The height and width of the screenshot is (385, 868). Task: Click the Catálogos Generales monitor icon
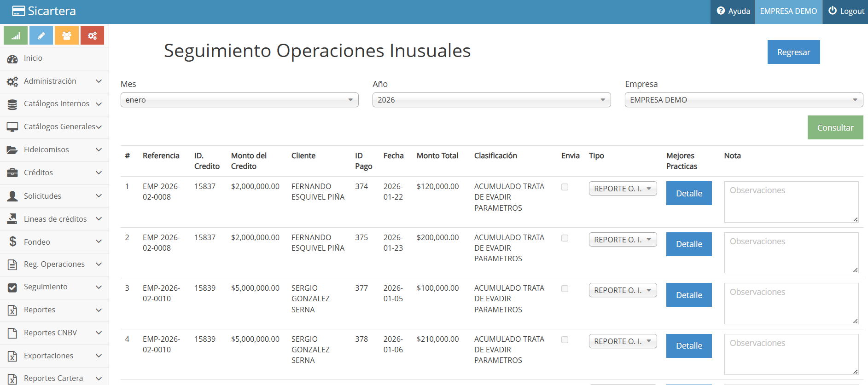click(12, 127)
